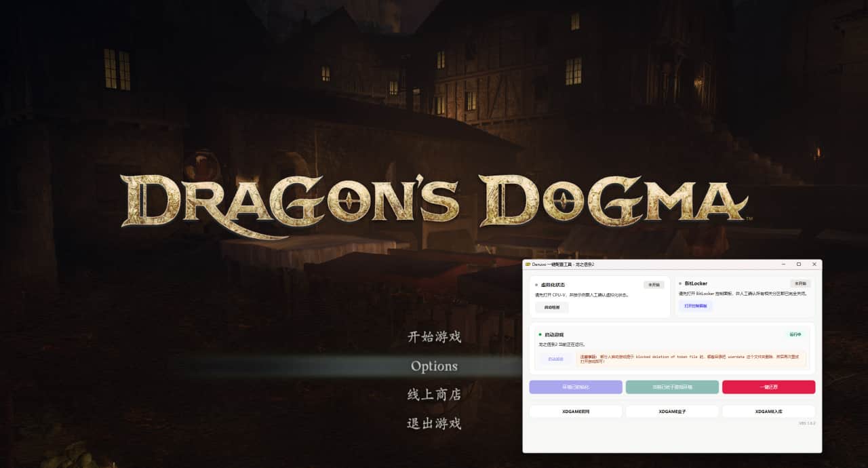This screenshot has width=868, height=468.
Task: Click the green status dot beside 启动游戏
Action: (540, 334)
